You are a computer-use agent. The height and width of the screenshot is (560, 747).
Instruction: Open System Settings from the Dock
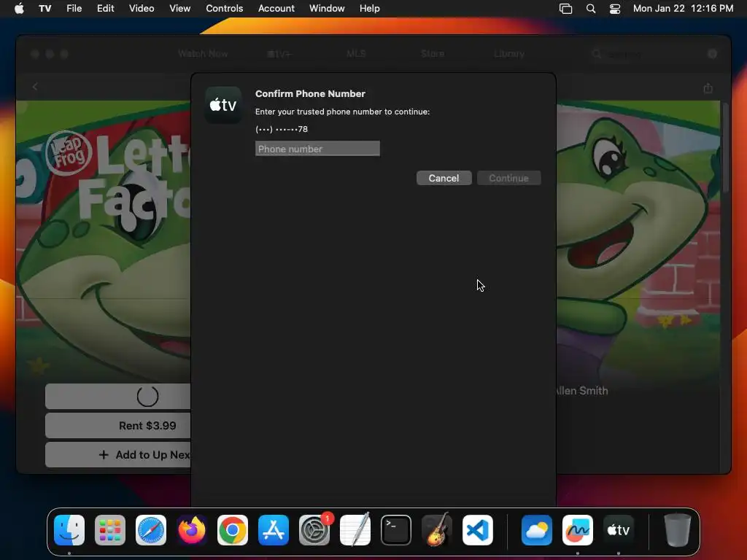point(314,530)
